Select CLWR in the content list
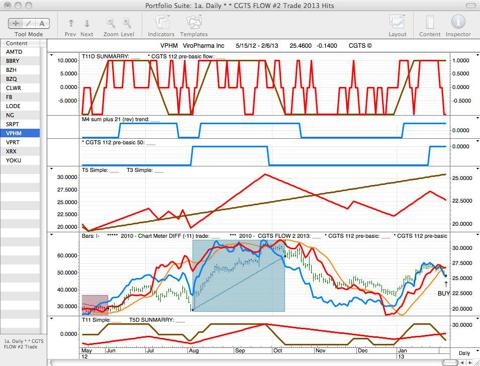Screen dimensions: 480x366 tap(20, 88)
